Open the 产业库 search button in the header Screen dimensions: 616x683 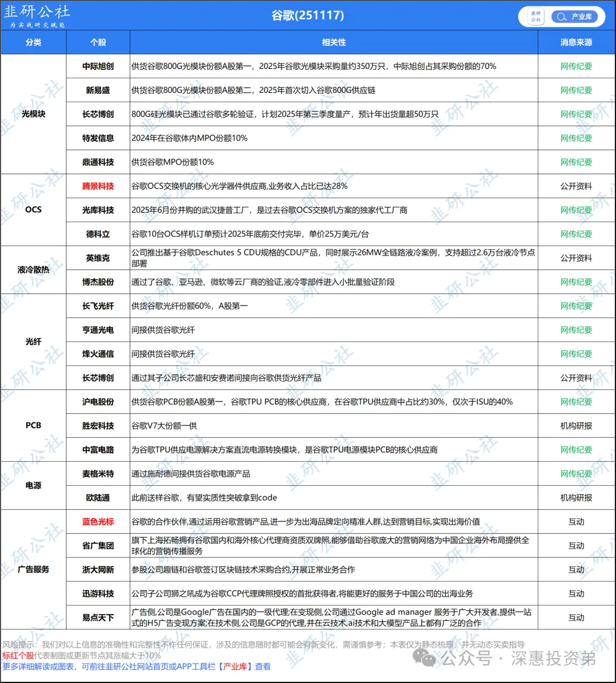tap(574, 17)
